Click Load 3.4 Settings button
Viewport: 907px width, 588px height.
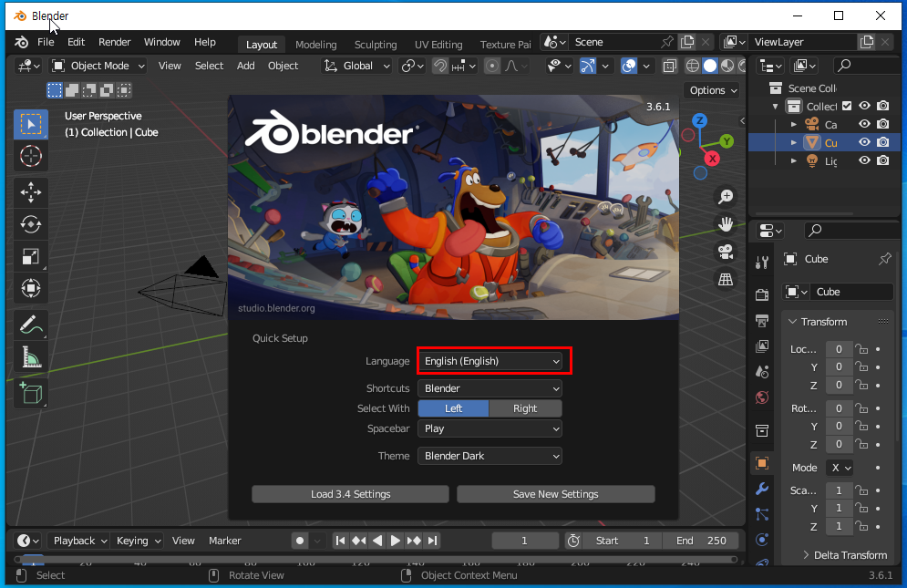351,494
